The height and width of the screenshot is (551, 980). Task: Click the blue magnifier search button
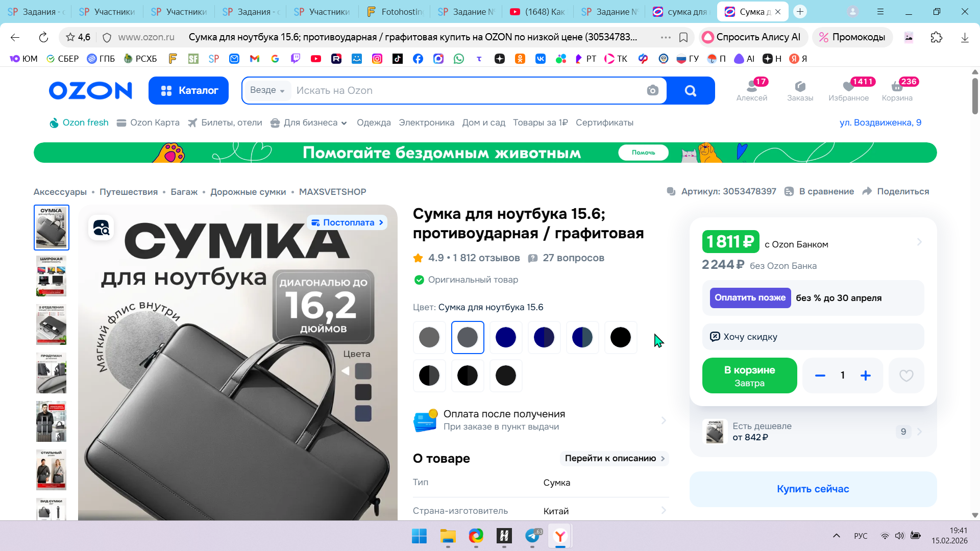click(x=690, y=91)
